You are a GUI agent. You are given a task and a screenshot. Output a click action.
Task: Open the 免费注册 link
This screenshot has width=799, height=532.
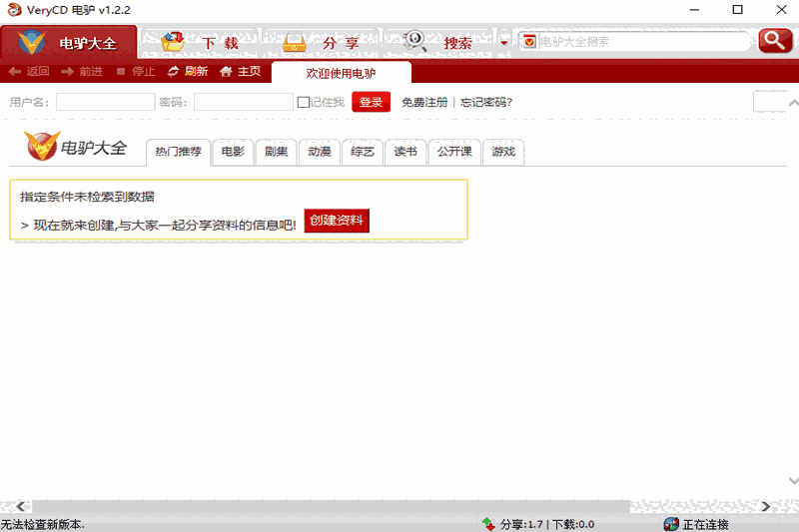tap(424, 103)
